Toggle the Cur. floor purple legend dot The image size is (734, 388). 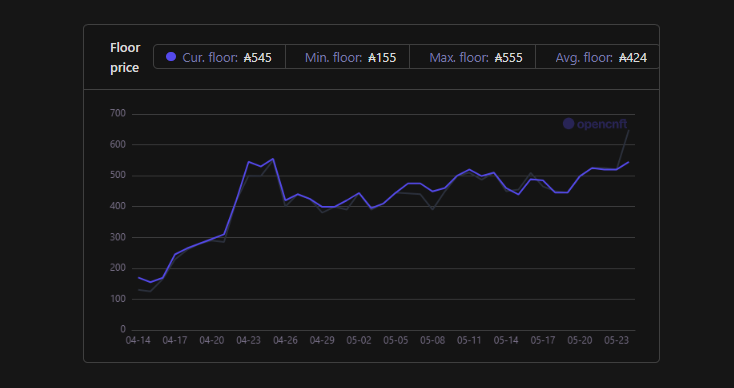pos(171,57)
